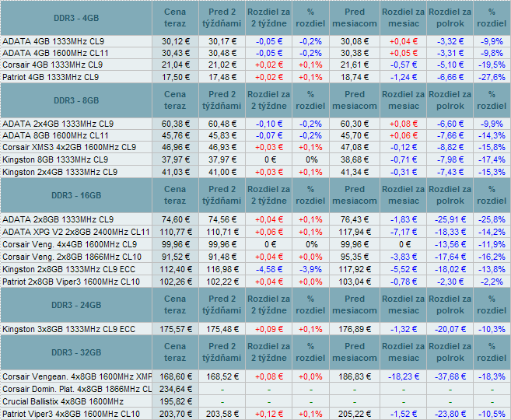Select Patriot 2x8GB Viper3 1600MHz CL10 name
Screen dimensions: 511x420
tap(71, 282)
